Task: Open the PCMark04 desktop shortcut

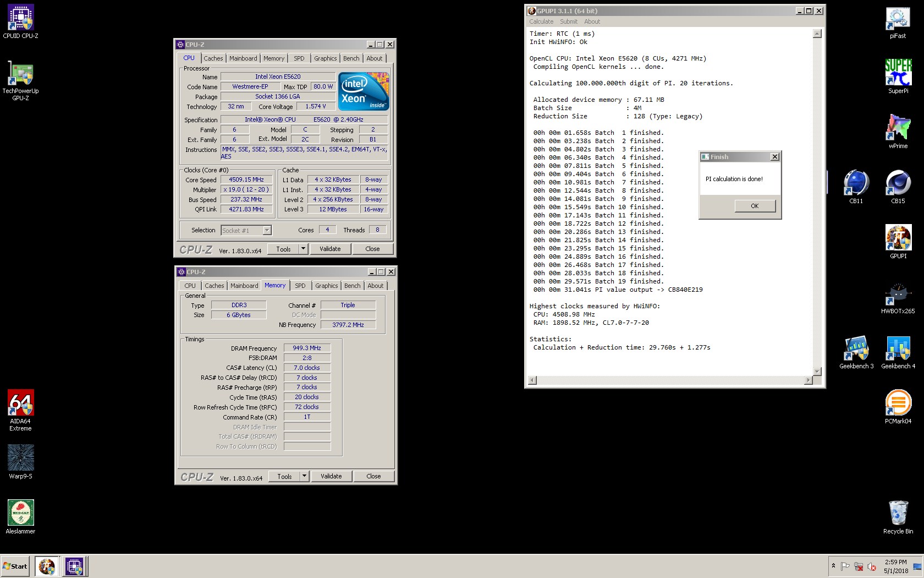Action: 898,406
